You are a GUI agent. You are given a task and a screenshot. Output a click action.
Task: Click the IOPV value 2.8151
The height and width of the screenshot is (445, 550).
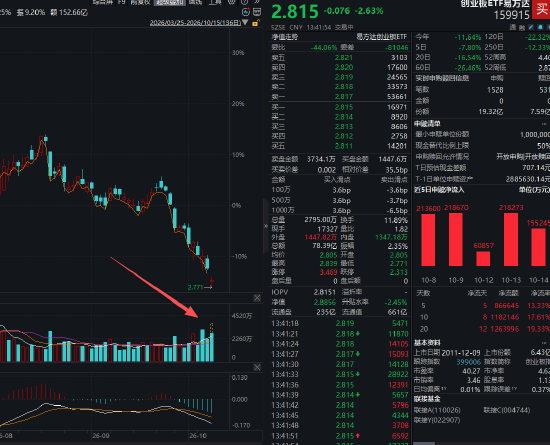pyautogui.click(x=324, y=292)
